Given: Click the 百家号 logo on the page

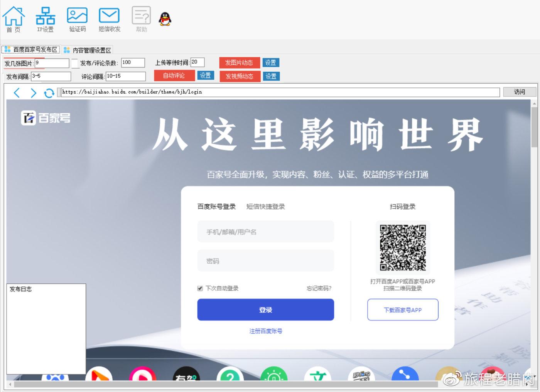Looking at the screenshot, I should point(46,118).
